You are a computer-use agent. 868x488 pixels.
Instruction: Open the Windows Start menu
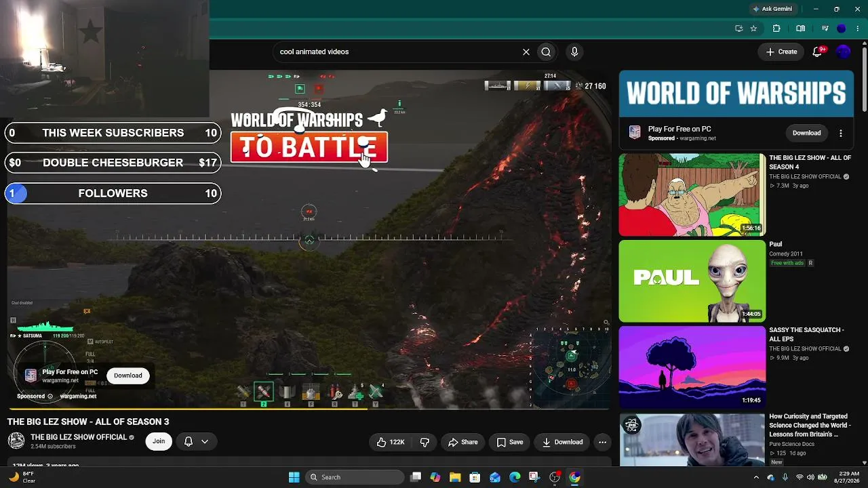[x=294, y=477]
